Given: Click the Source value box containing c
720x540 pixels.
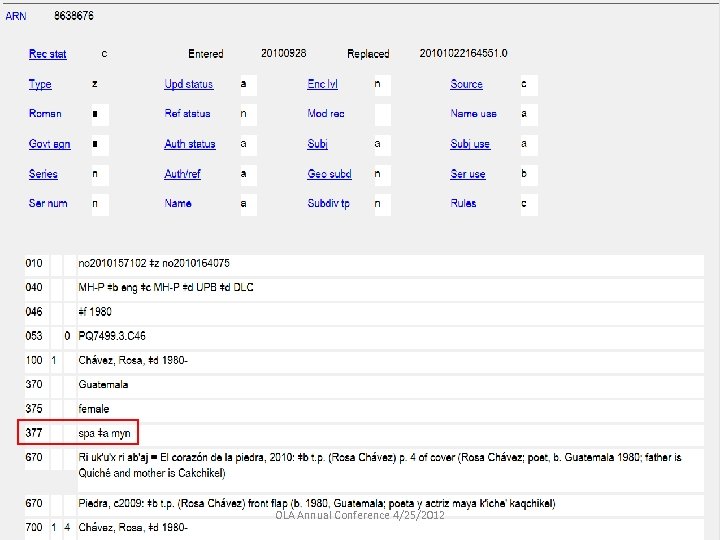Looking at the screenshot, I should 529,85.
